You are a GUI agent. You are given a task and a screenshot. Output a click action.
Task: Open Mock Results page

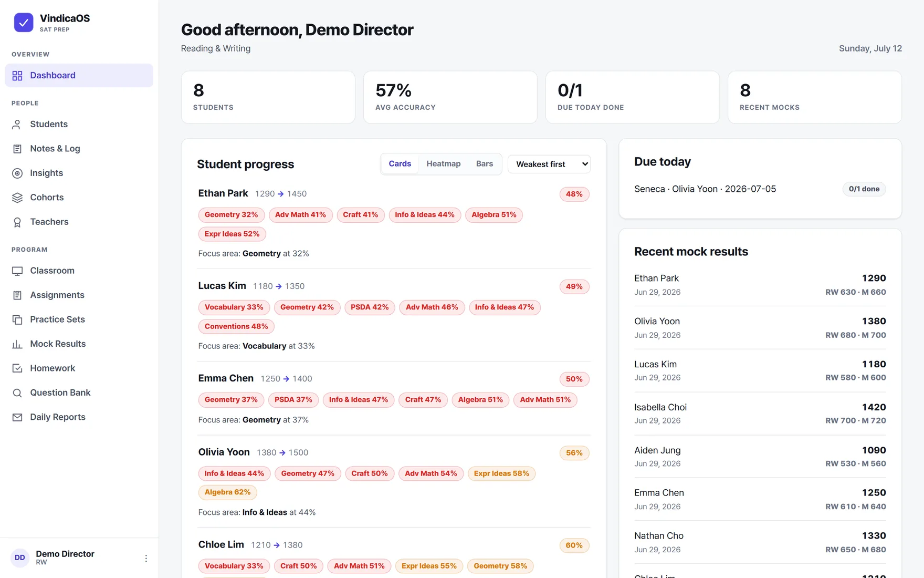pyautogui.click(x=79, y=344)
